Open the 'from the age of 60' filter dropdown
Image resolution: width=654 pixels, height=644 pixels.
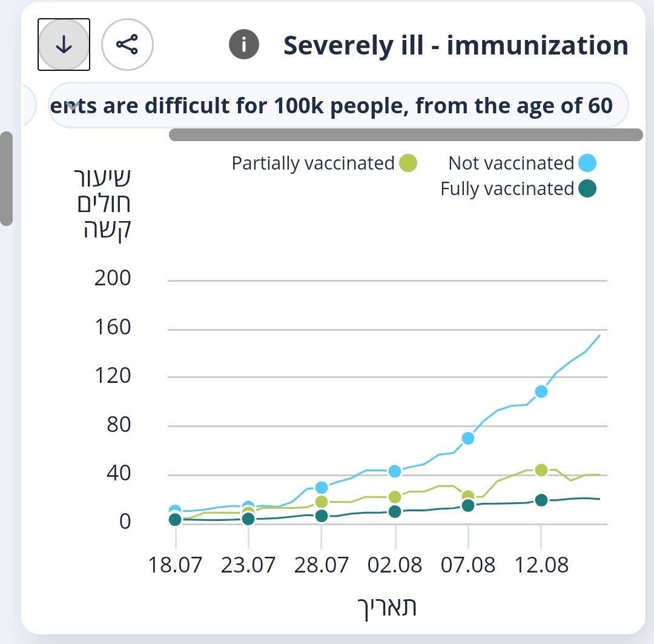(339, 106)
